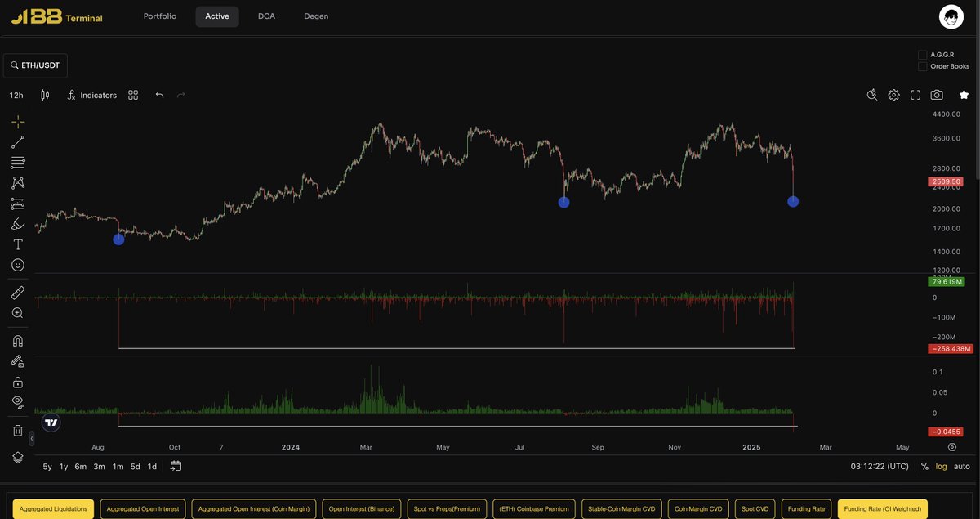Check the Order Books option
The width and height of the screenshot is (980, 519).
[920, 64]
